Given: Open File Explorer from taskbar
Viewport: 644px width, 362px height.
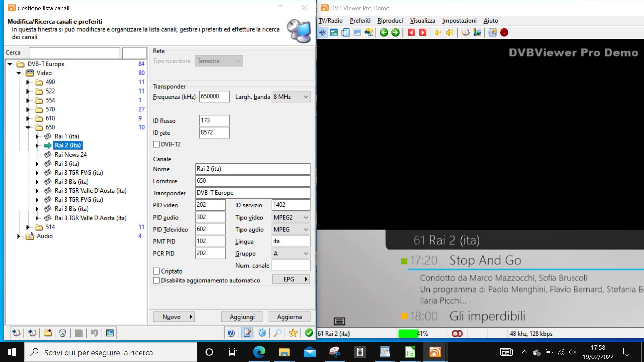Looking at the screenshot, I should [x=284, y=352].
